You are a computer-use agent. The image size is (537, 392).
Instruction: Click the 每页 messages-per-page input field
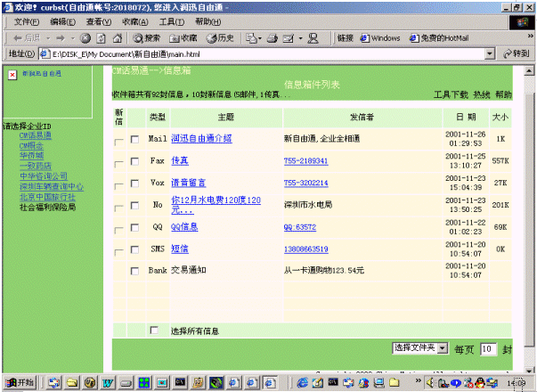[x=488, y=349]
